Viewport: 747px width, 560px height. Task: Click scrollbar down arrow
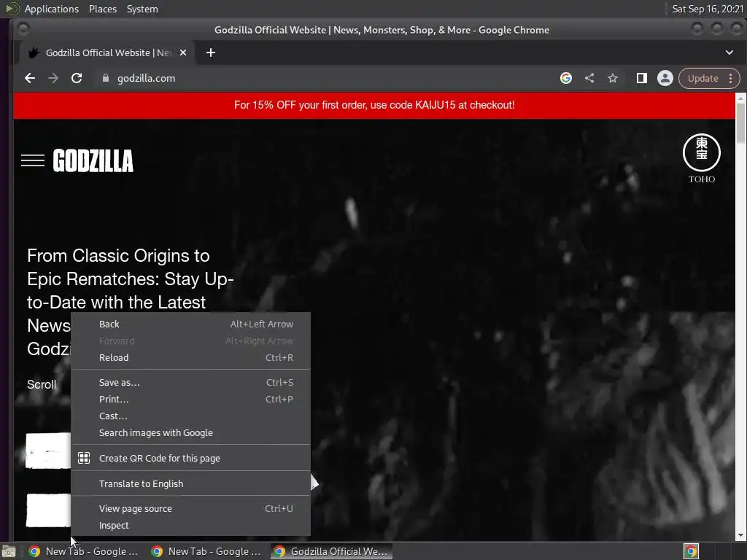[740, 536]
